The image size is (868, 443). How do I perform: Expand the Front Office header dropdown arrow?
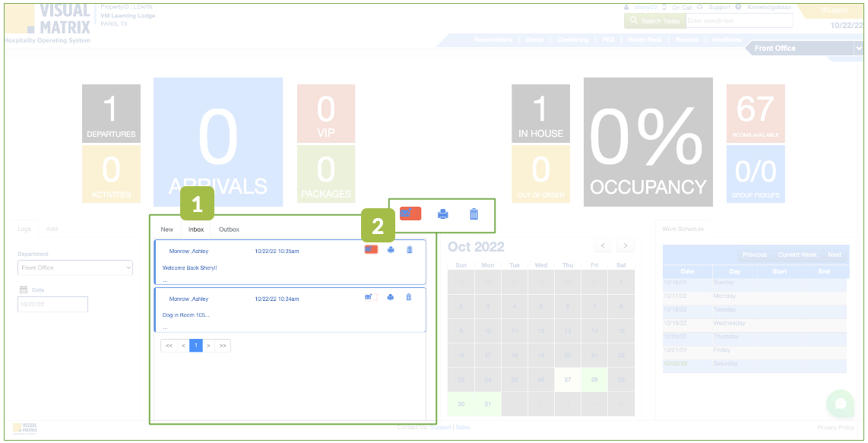[x=858, y=48]
